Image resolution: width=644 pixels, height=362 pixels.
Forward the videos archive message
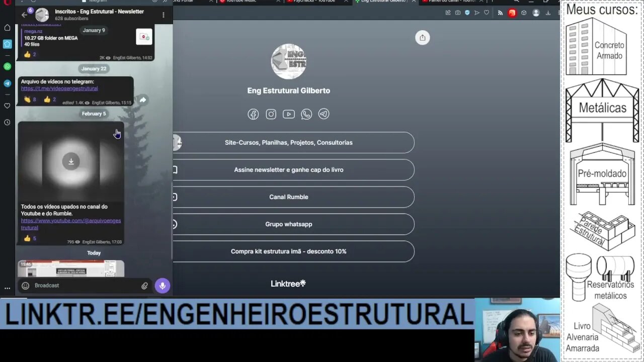[x=143, y=100]
